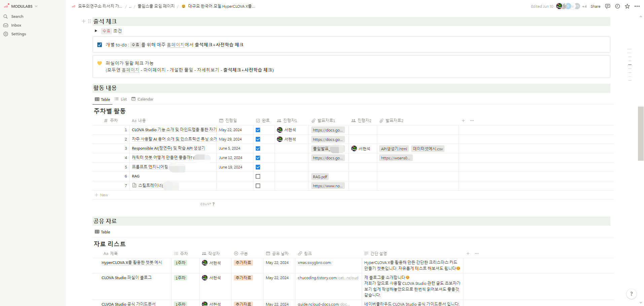Open Settings in the sidebar
The height and width of the screenshot is (306, 644).
14,34
